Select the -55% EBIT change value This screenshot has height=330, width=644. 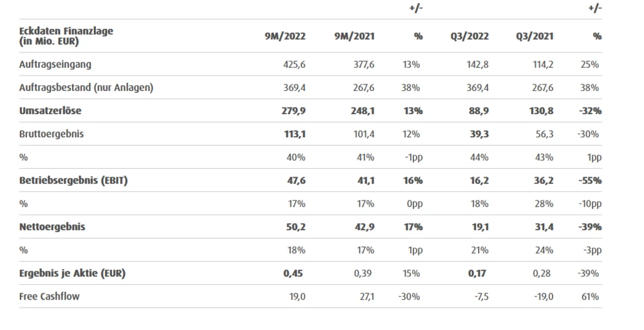coord(591,180)
